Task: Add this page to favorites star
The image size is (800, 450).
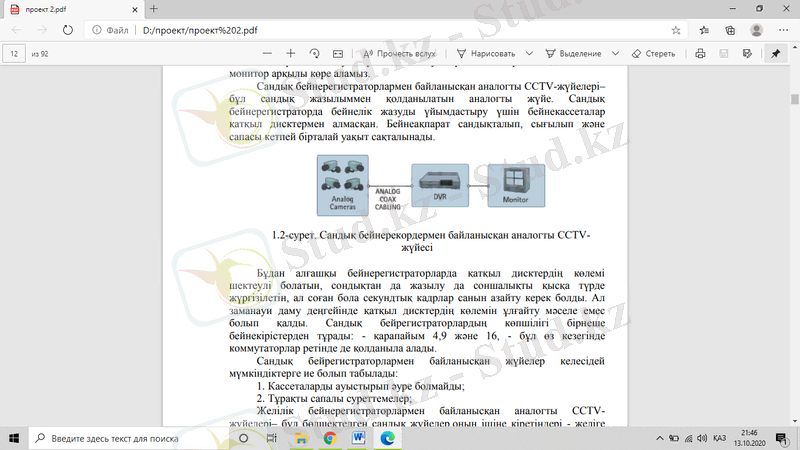Action: pos(676,30)
